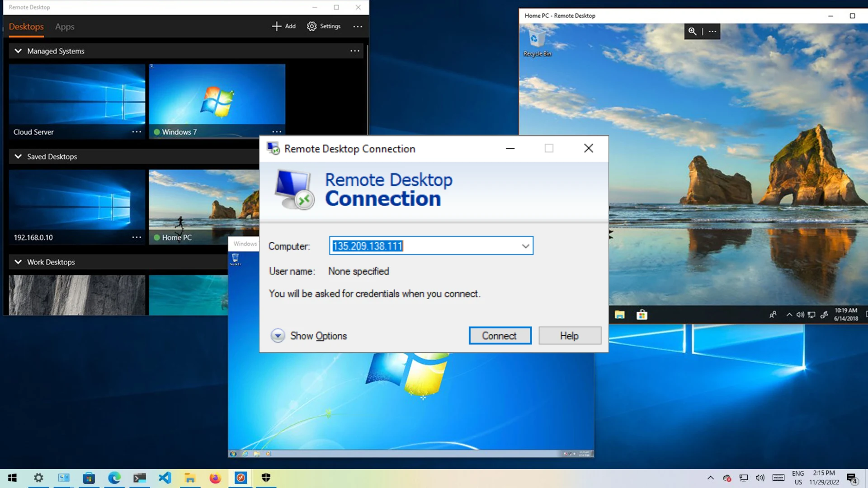Expand Show Options in the connection dialog

(x=308, y=336)
